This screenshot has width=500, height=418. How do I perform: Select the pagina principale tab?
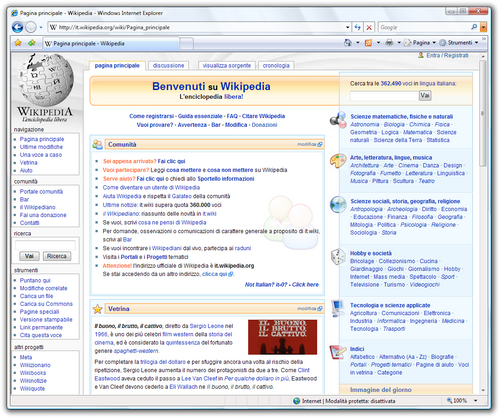pyautogui.click(x=117, y=66)
